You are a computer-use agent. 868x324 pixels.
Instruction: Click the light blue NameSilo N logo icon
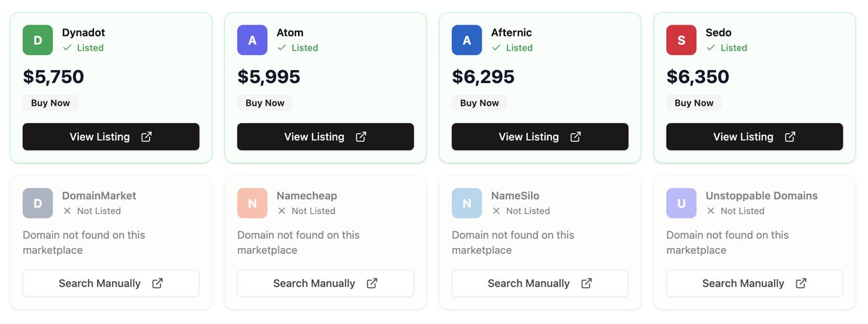pyautogui.click(x=467, y=203)
